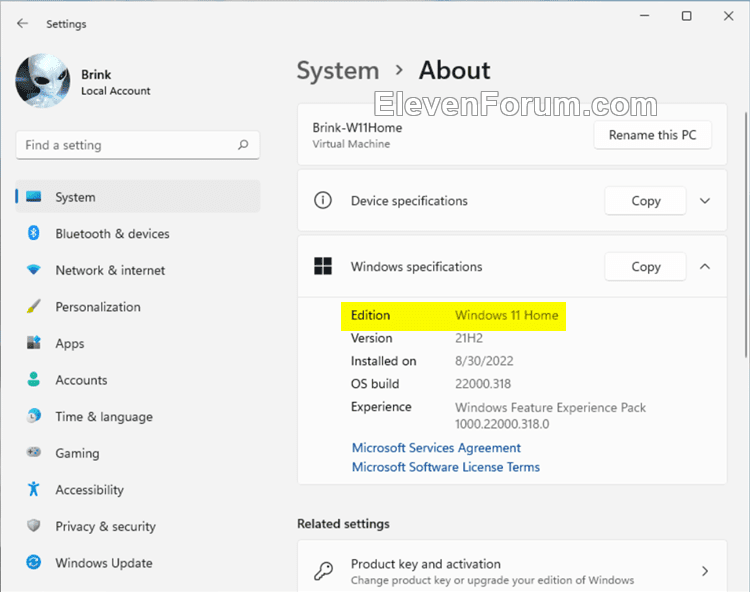Close the Settings window
The height and width of the screenshot is (592, 750).
point(728,16)
